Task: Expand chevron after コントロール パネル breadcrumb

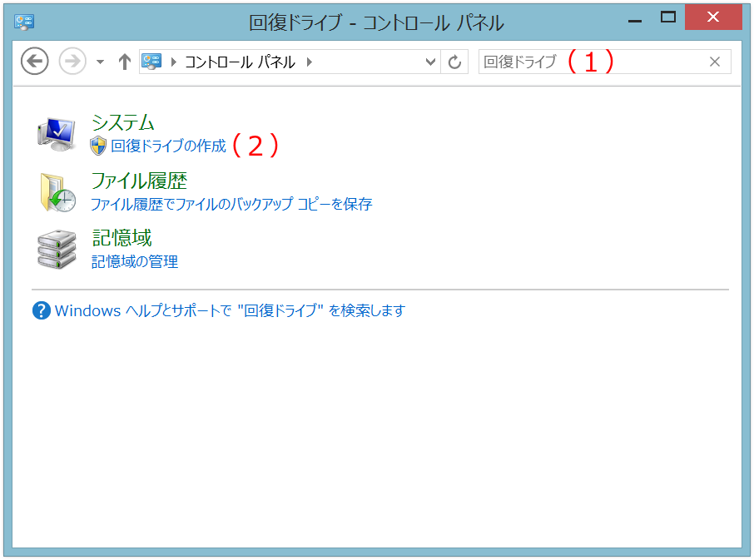Action: (310, 62)
